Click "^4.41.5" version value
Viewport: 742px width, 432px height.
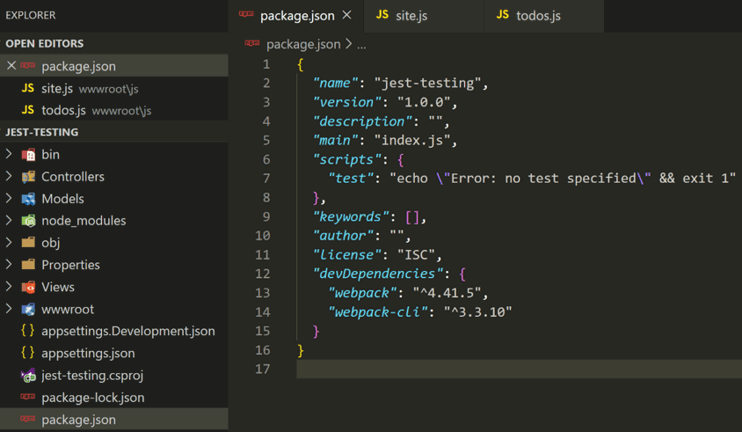447,293
